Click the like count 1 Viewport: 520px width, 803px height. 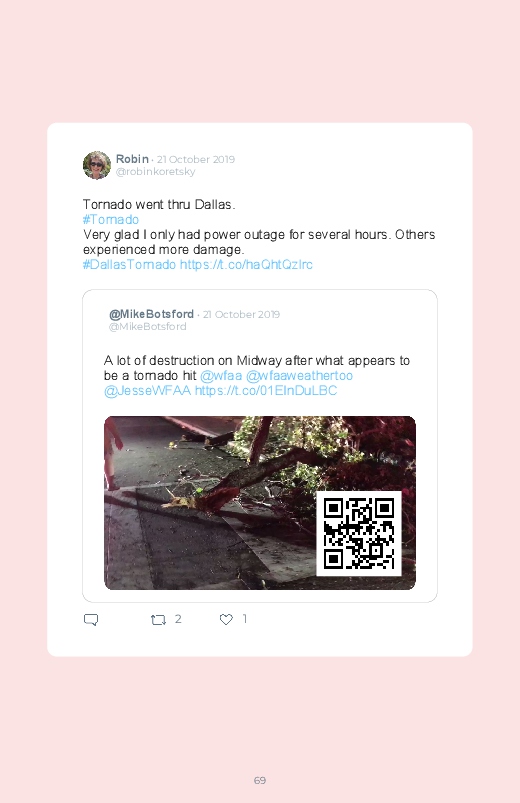245,619
